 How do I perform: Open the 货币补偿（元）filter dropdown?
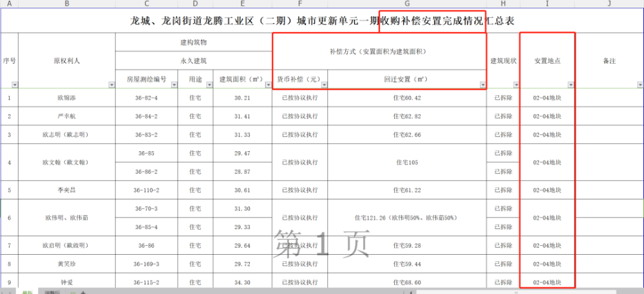pos(324,85)
